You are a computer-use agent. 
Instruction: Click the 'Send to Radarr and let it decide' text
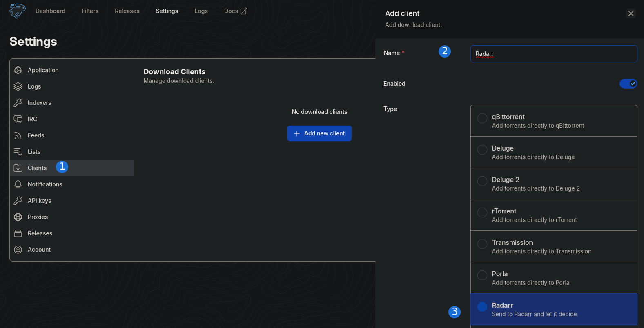[x=534, y=314]
